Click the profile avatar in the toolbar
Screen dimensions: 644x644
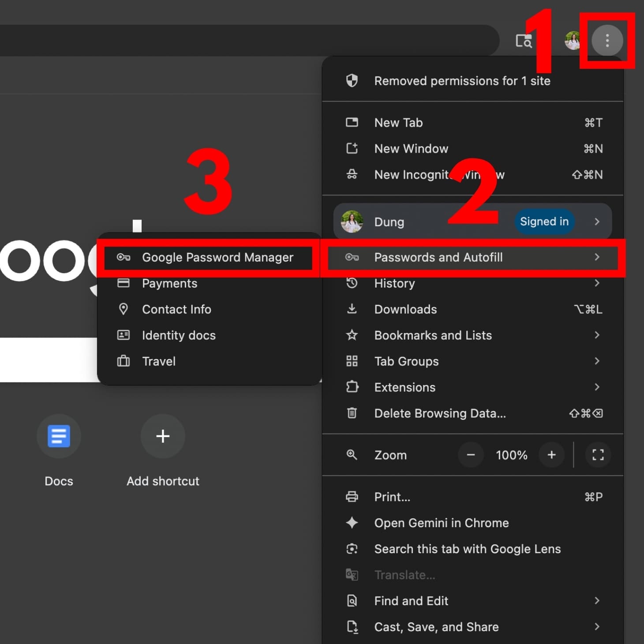(x=573, y=41)
